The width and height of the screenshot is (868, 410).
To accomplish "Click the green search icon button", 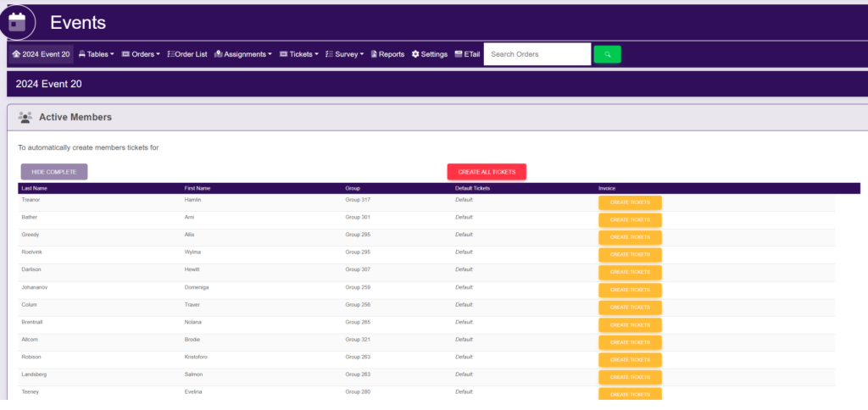I will [x=607, y=54].
